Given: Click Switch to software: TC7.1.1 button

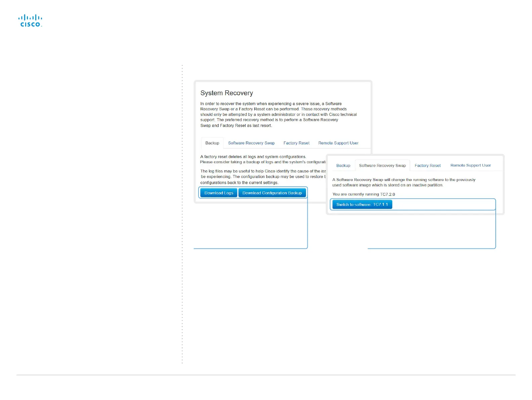Looking at the screenshot, I should click(x=362, y=205).
